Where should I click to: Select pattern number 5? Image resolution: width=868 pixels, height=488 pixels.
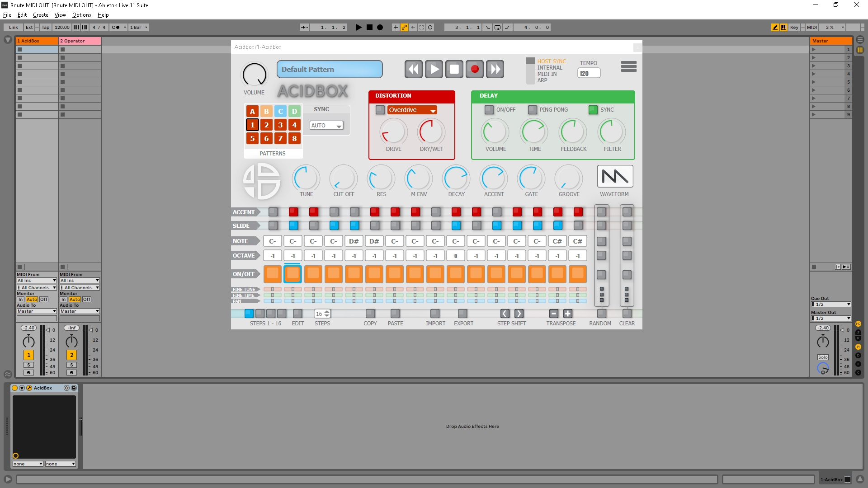pos(252,138)
